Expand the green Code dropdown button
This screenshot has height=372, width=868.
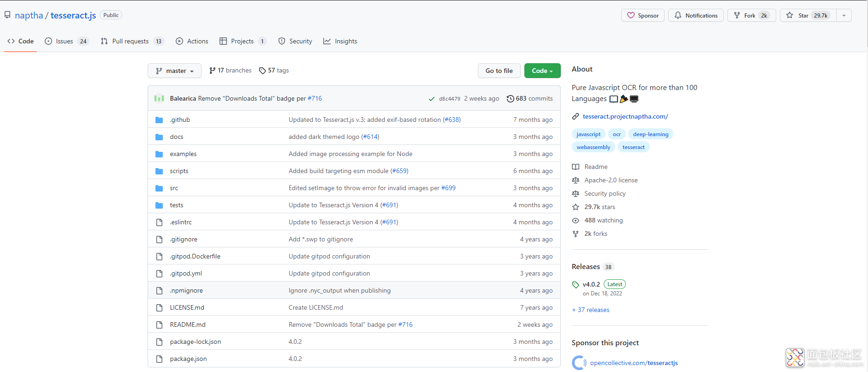(x=542, y=71)
